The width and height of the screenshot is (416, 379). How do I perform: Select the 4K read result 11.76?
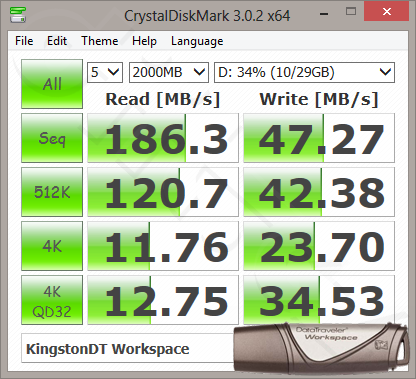click(163, 246)
